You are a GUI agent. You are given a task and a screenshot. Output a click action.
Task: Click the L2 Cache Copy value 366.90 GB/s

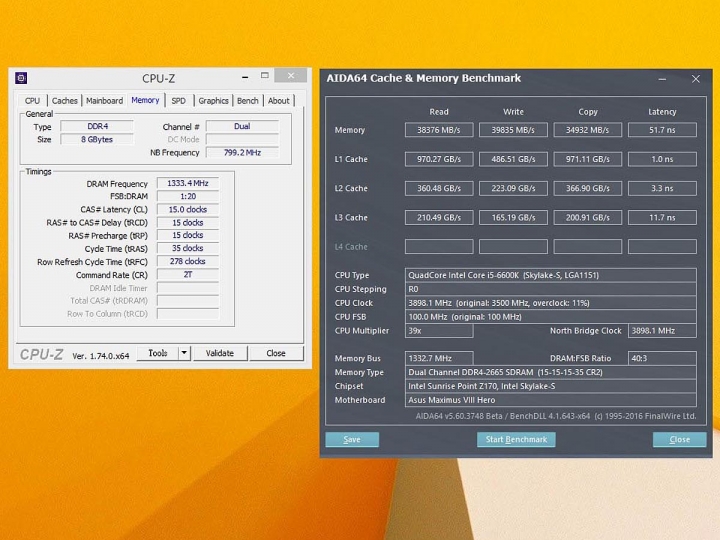[x=588, y=188]
